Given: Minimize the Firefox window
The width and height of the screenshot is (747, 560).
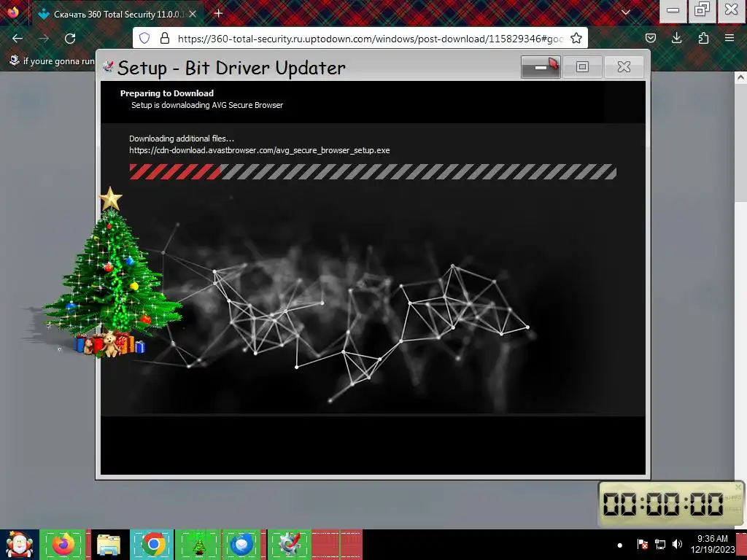Looking at the screenshot, I should pos(673,10).
